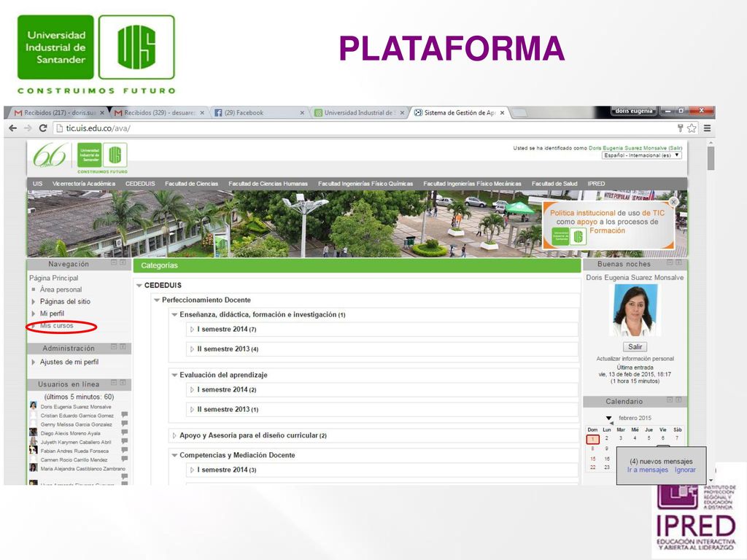Collapse Perfeccionamiento Docente category

(157, 300)
